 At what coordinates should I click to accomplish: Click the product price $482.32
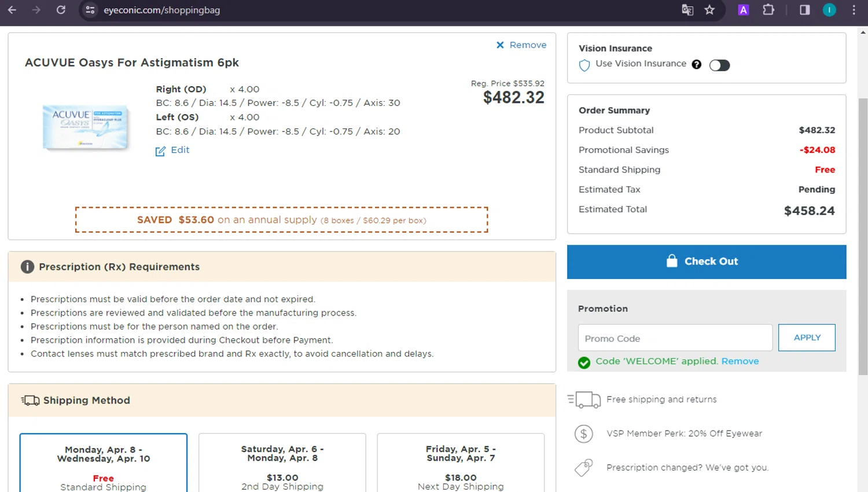[514, 98]
